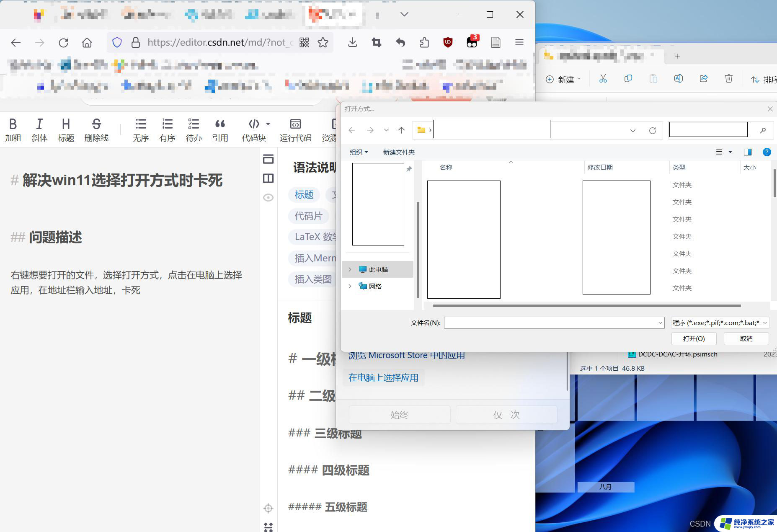The image size is (777, 532).
Task: Open browser downloads panel
Action: (353, 42)
